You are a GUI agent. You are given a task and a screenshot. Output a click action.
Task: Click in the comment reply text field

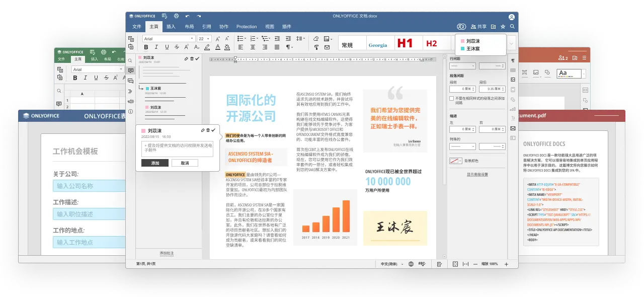pos(177,149)
